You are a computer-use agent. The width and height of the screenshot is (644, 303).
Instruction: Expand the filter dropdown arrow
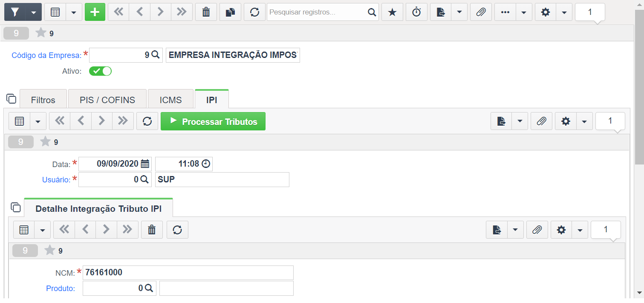[34, 12]
